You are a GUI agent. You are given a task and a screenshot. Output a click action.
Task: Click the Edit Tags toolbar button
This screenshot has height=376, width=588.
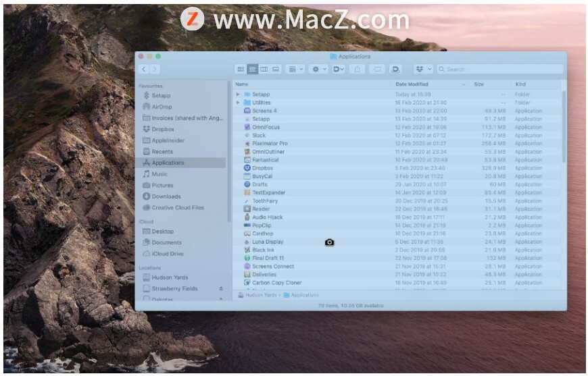377,70
